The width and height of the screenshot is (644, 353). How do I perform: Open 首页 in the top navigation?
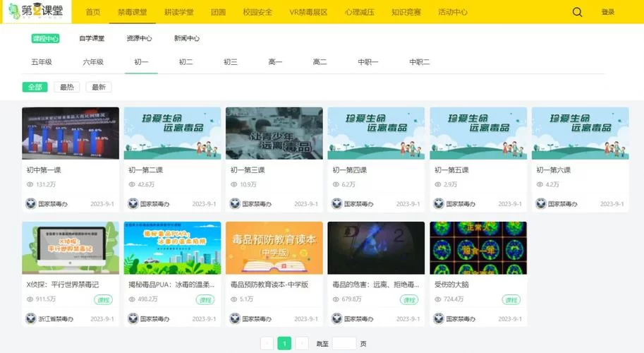(x=93, y=12)
